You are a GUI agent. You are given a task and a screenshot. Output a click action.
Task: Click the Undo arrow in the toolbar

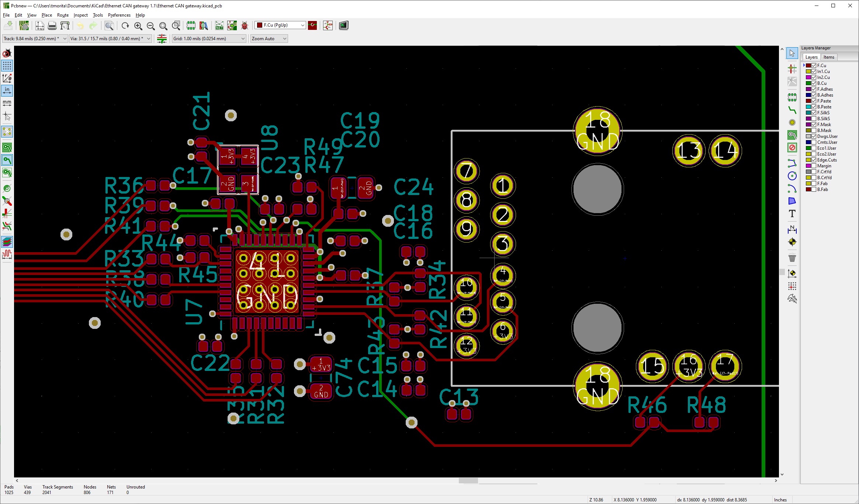tap(80, 25)
